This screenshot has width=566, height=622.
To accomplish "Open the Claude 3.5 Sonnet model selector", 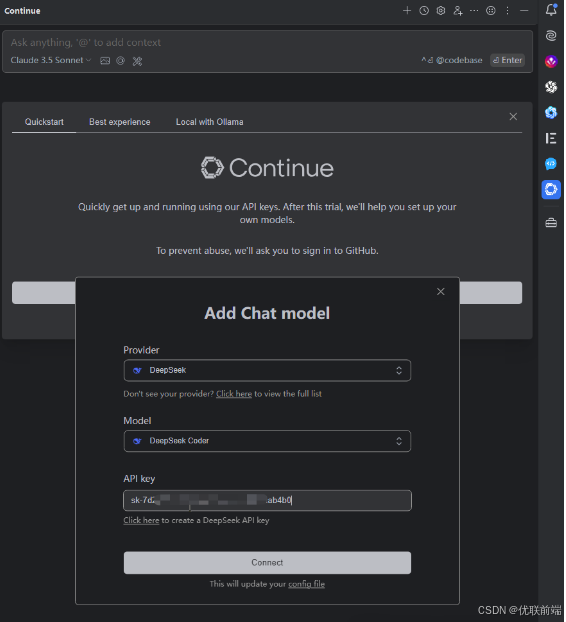I will [51, 60].
